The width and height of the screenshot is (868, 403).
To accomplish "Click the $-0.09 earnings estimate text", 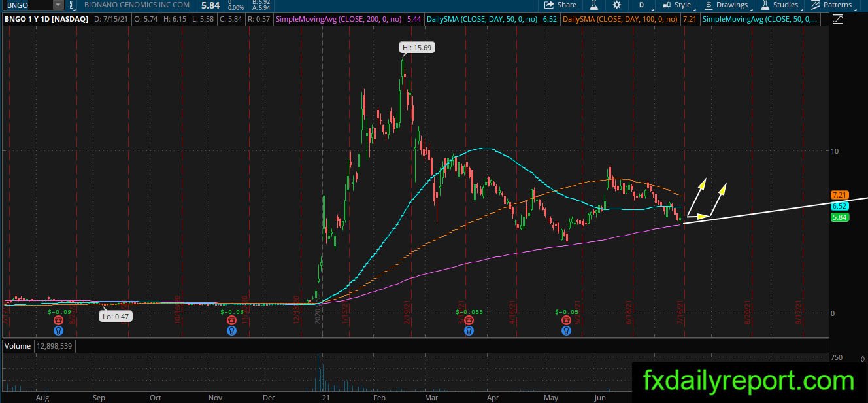I will tap(59, 312).
